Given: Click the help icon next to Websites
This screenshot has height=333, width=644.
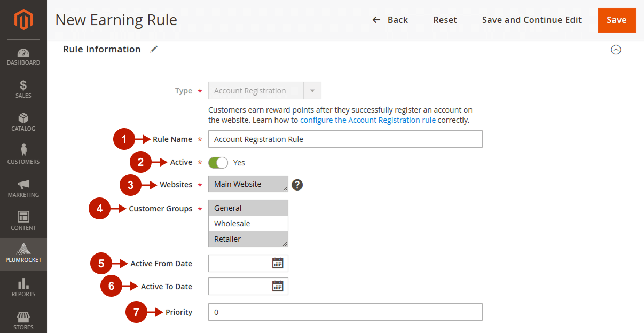Looking at the screenshot, I should (297, 184).
